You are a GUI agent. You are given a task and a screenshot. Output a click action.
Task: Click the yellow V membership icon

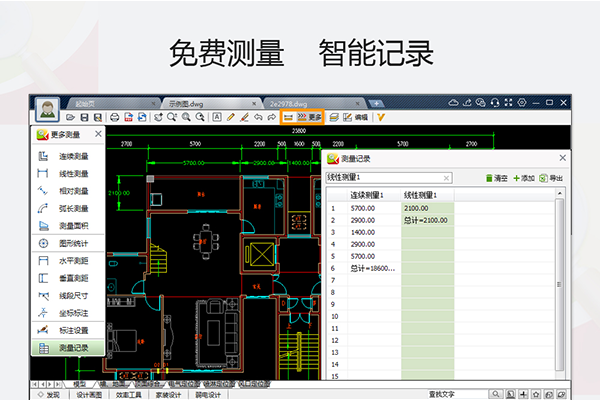click(380, 117)
